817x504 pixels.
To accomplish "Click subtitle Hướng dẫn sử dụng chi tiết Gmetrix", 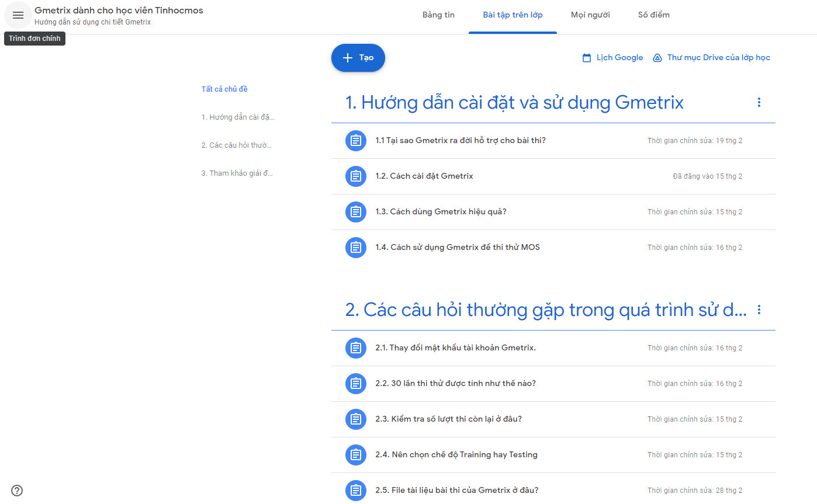I will [x=92, y=22].
